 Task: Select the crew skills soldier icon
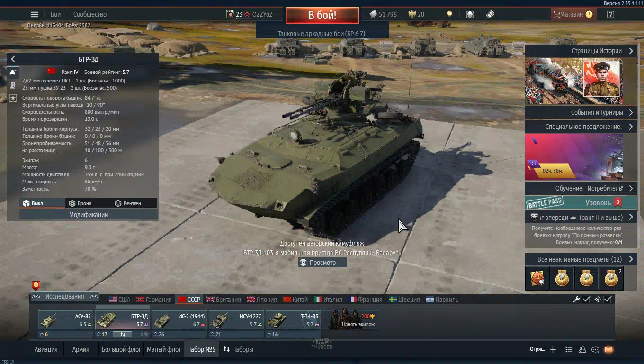coord(13,85)
